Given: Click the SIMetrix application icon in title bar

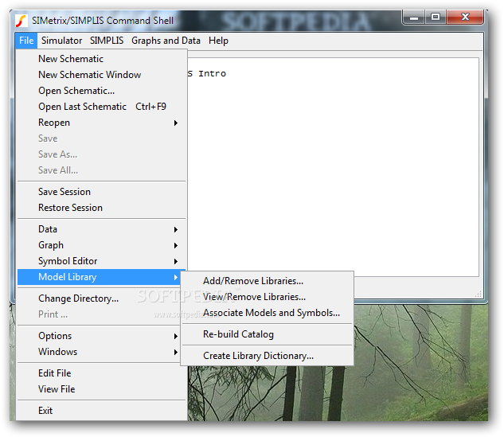Looking at the screenshot, I should (21, 21).
